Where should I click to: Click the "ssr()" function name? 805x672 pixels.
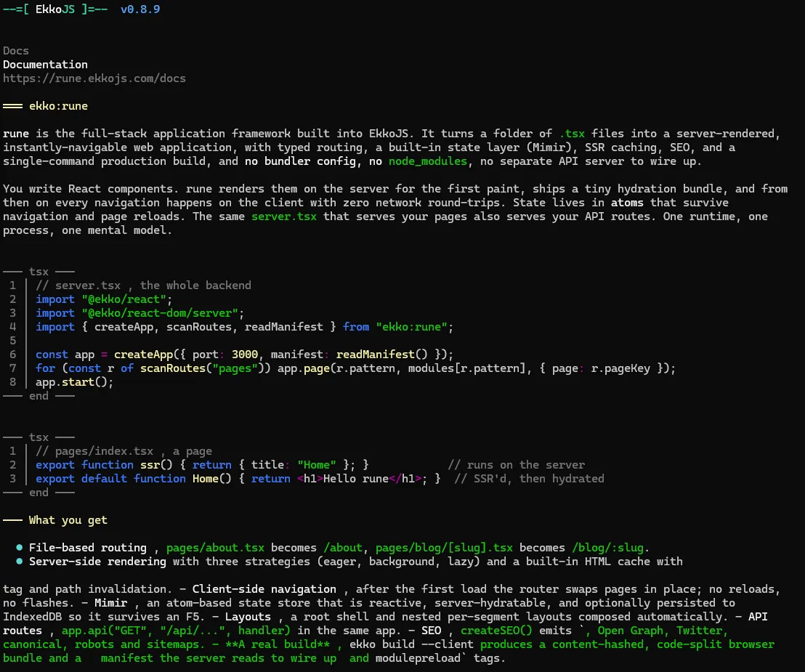click(x=157, y=465)
